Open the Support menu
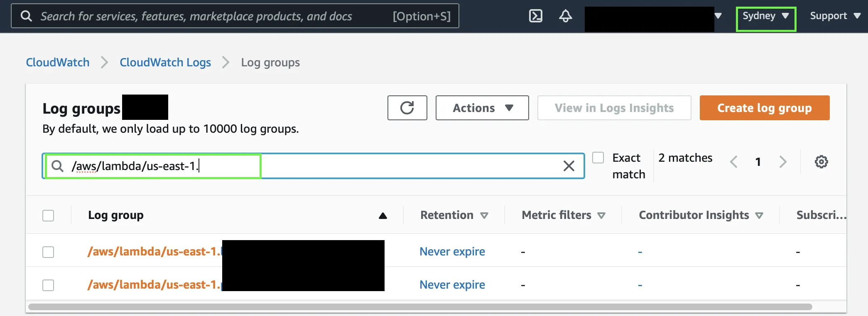 pos(835,16)
